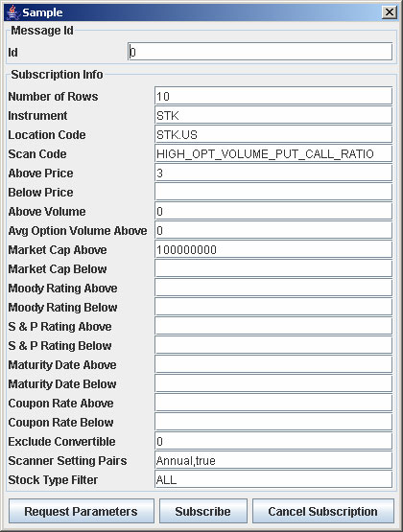Click the Avg Option Volume Above field
Screen dimensions: 403x532
[273, 230]
